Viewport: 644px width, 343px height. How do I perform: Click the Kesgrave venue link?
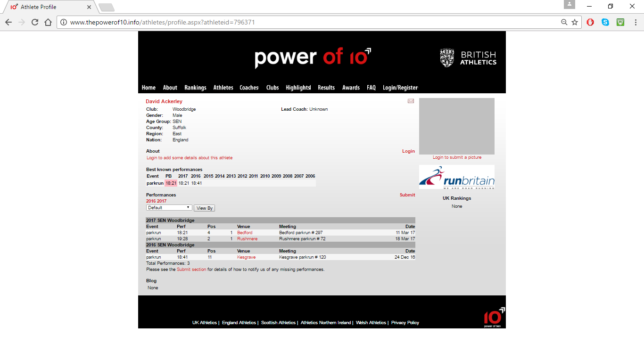(246, 257)
